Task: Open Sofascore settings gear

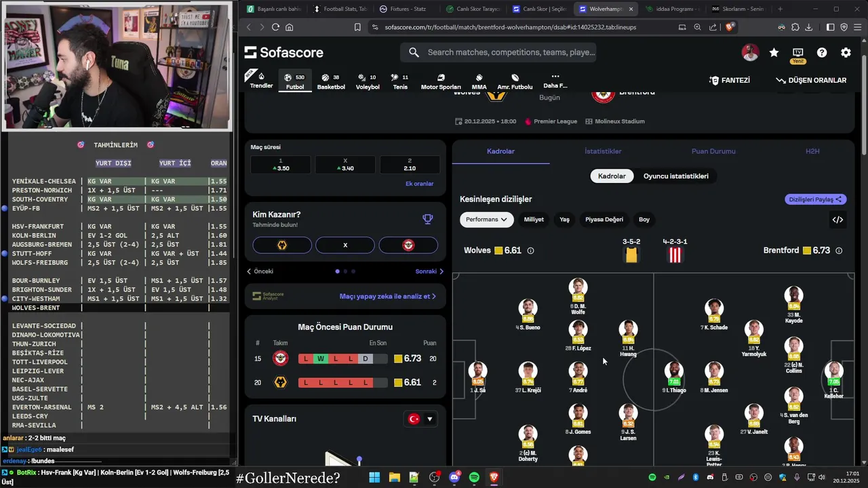Action: (x=846, y=52)
